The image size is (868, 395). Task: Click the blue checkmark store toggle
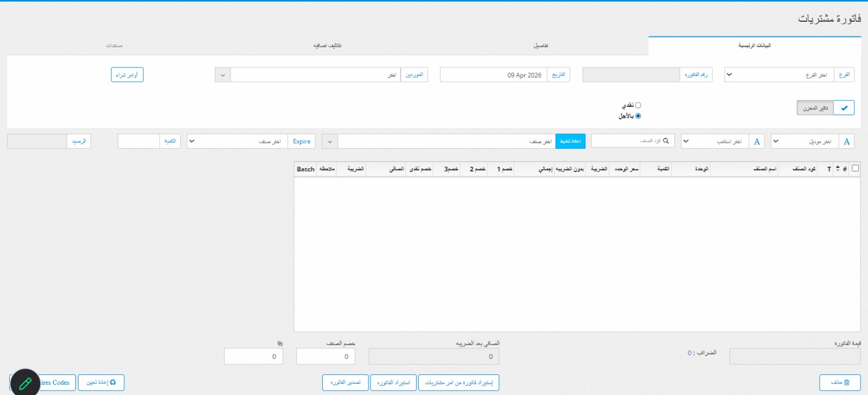(x=844, y=108)
